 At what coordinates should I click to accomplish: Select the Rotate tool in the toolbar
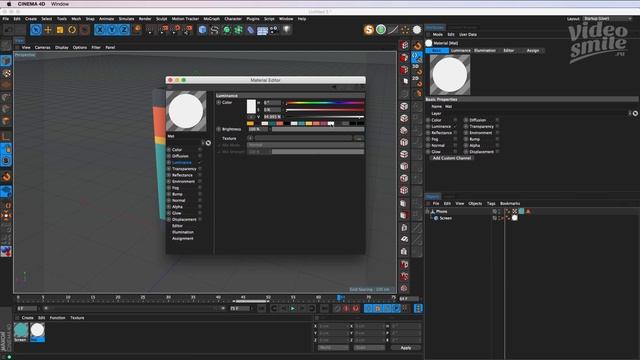[x=72, y=30]
